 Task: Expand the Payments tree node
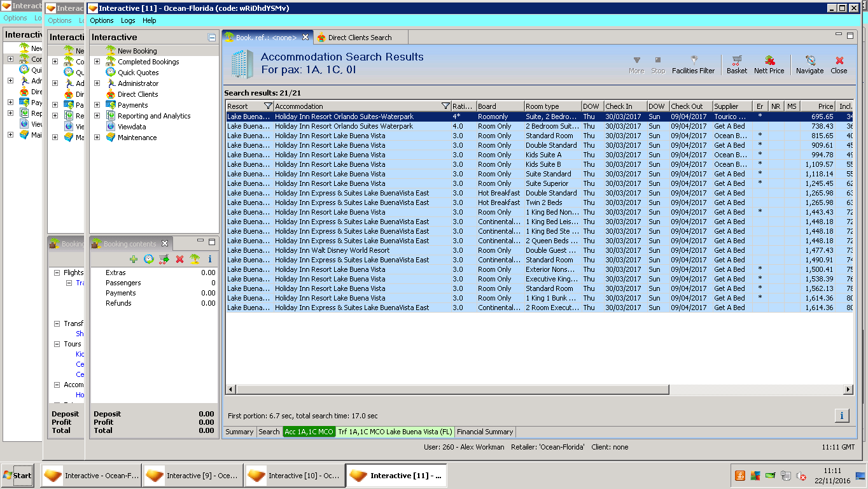point(97,105)
